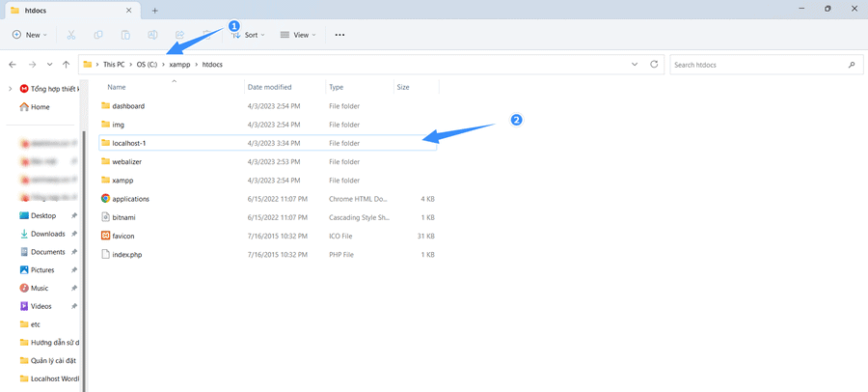868x392 pixels.
Task: Select the applications file name
Action: point(130,199)
